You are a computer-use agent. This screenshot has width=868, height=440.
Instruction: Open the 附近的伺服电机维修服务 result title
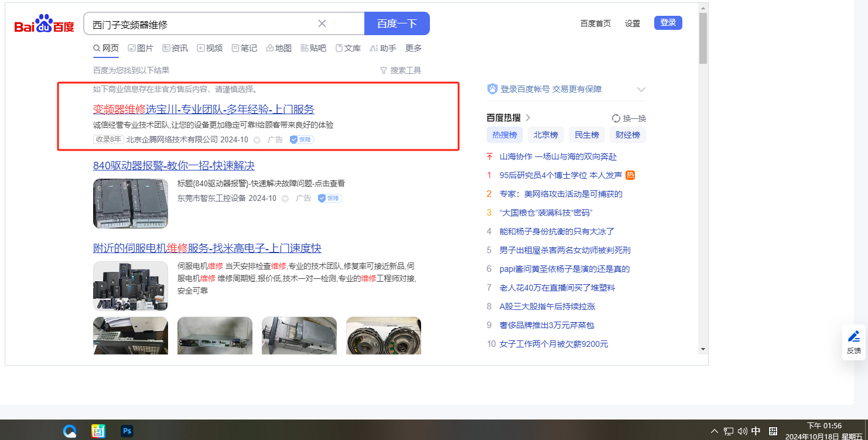(x=207, y=248)
